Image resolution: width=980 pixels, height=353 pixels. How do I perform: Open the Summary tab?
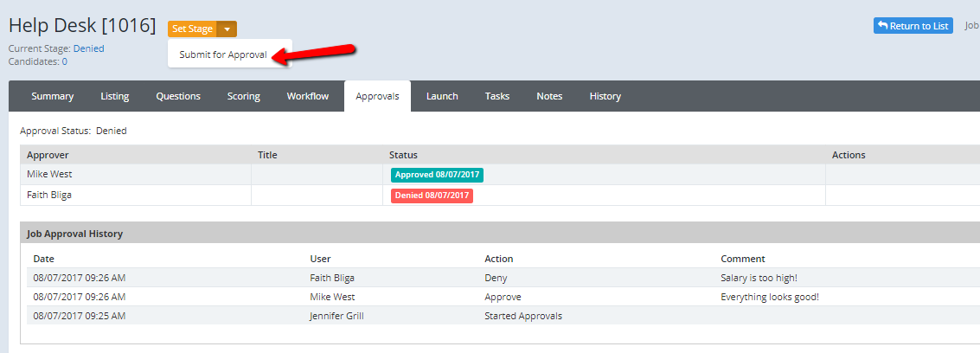tap(53, 96)
